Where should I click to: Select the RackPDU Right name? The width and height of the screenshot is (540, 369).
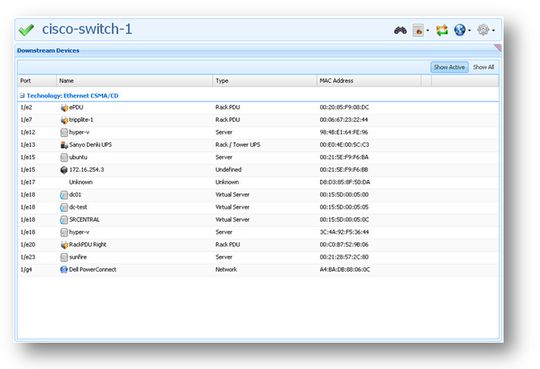[x=88, y=245]
